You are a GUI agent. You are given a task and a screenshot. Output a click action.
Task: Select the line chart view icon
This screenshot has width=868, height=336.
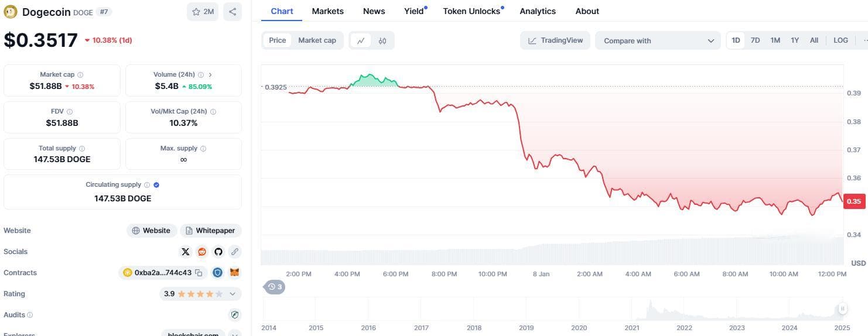(x=361, y=40)
